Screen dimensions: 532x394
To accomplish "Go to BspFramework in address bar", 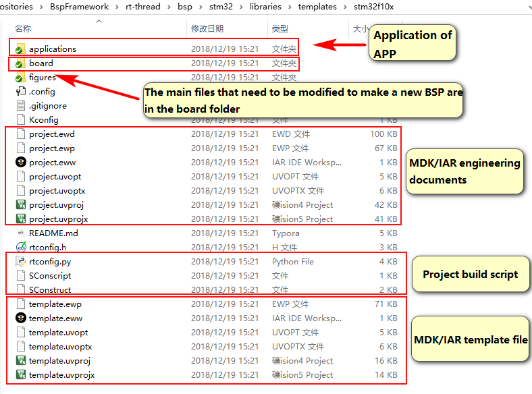I will coord(79,6).
